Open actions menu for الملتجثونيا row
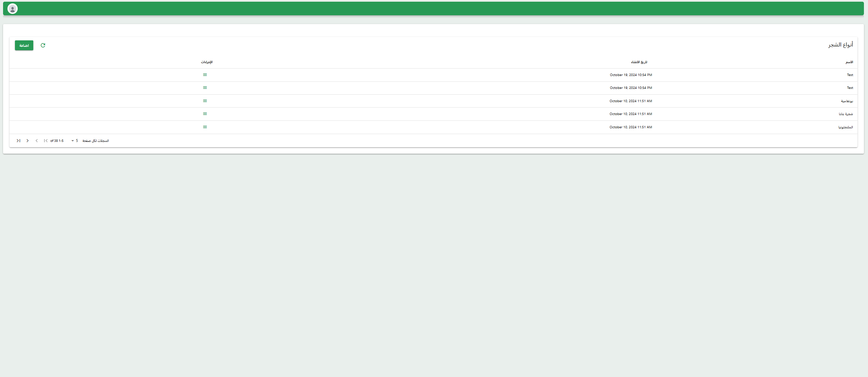The image size is (868, 377). (x=205, y=127)
